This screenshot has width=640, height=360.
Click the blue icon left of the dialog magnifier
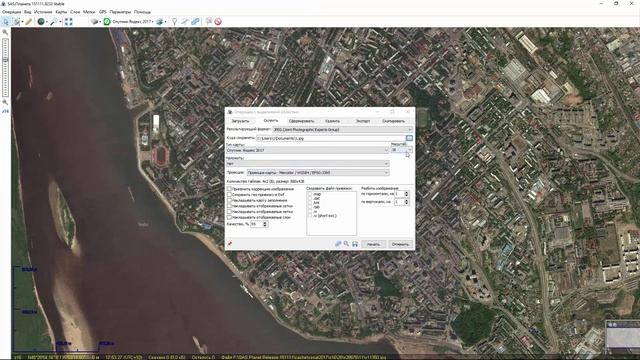[x=338, y=244]
